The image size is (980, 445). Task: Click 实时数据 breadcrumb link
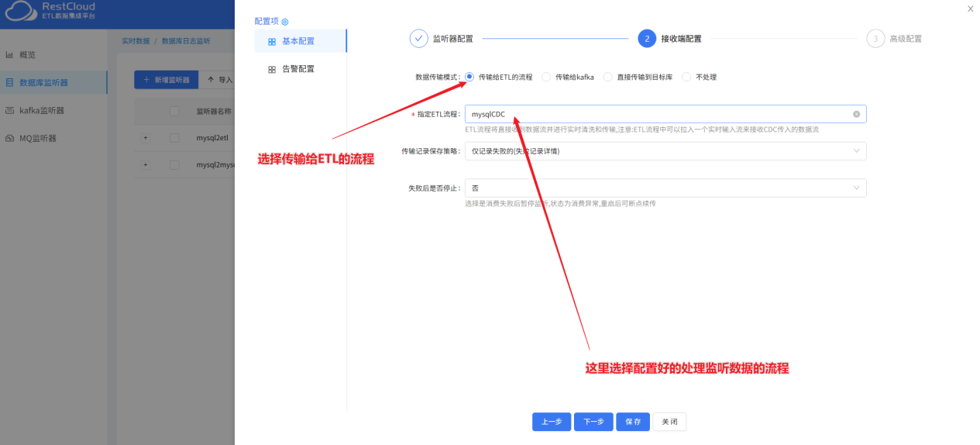[136, 40]
